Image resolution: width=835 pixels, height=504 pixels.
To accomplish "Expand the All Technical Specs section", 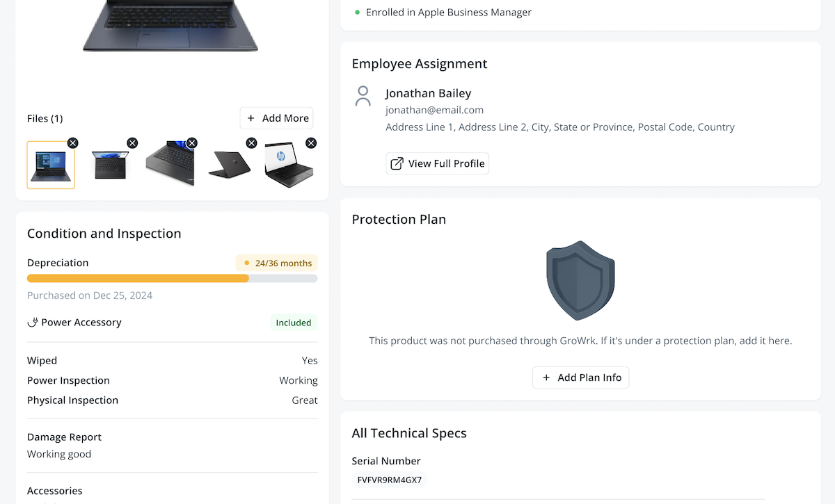I will tap(409, 432).
